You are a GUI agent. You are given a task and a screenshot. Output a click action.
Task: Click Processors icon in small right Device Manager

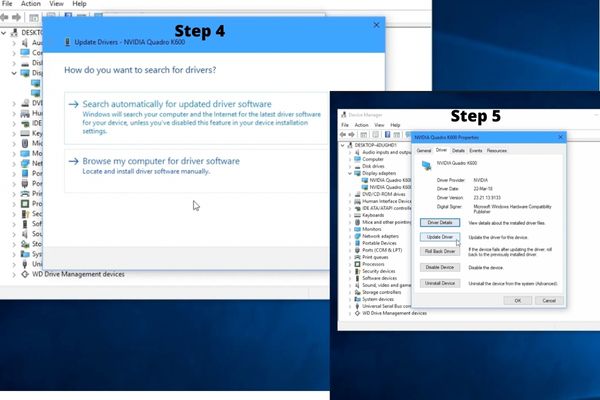pos(357,264)
